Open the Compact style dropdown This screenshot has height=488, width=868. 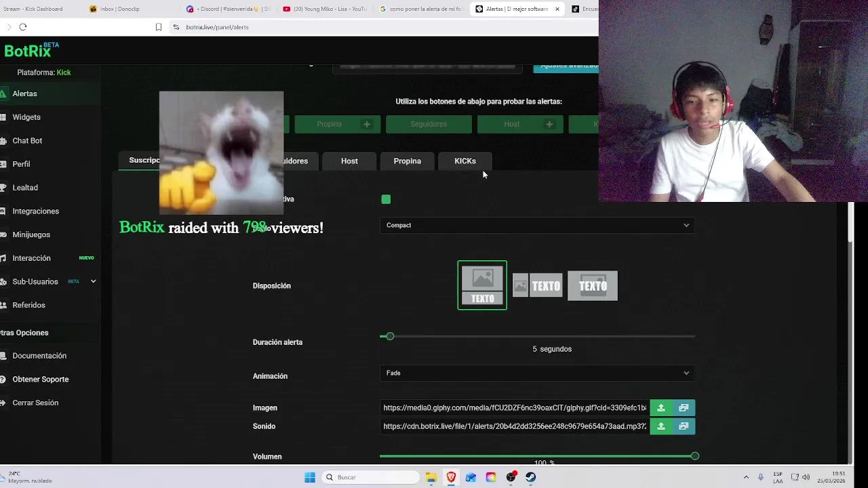coord(537,225)
